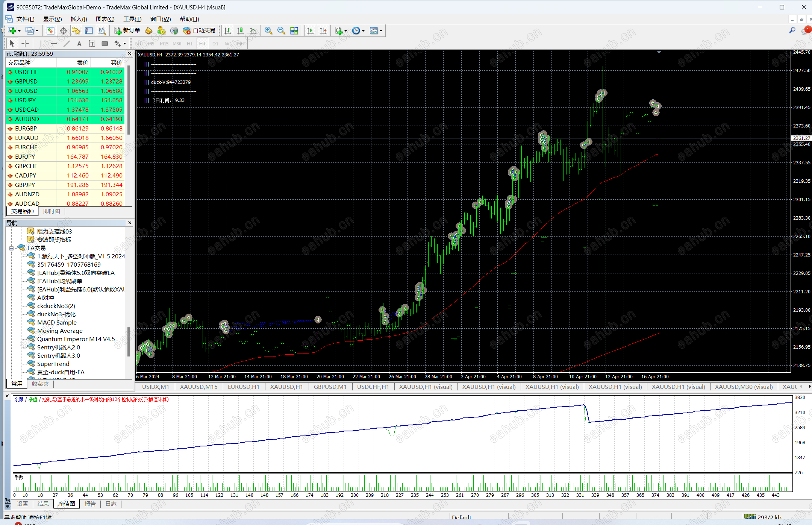812x525 pixels.
Task: Select the trendline drawing tool
Action: 67,44
